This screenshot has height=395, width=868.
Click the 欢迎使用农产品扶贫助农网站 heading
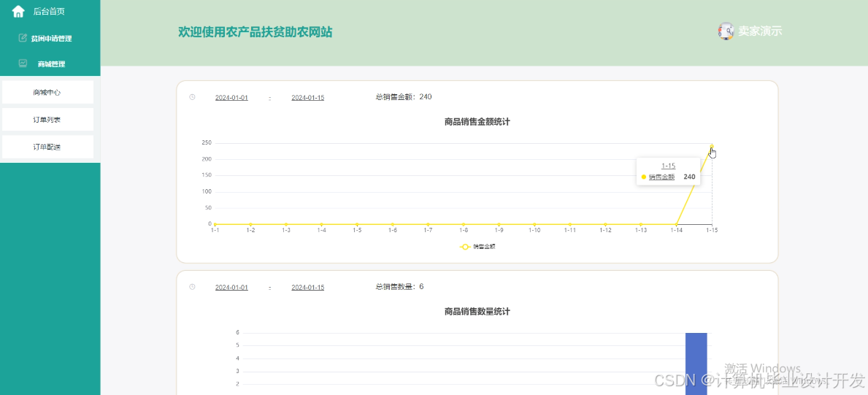click(256, 32)
